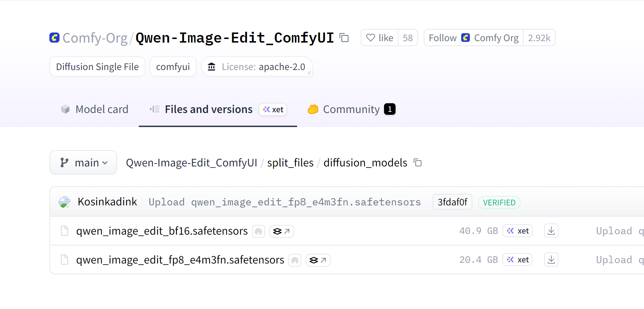Open the layers viewer link for the bf16 file

tap(282, 231)
